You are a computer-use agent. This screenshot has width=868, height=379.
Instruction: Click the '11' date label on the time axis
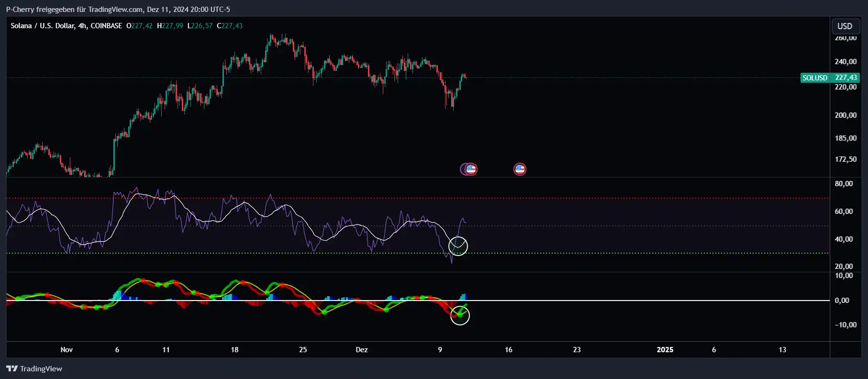point(166,350)
